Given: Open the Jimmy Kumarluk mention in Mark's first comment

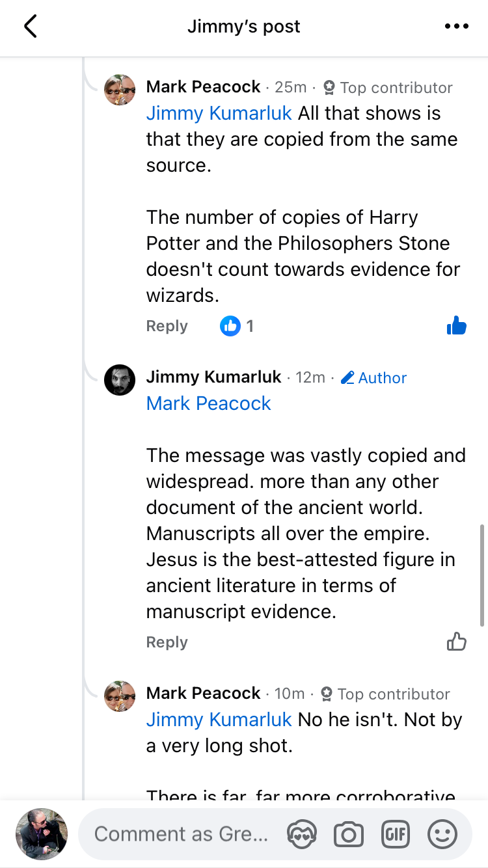Looking at the screenshot, I should click(219, 113).
